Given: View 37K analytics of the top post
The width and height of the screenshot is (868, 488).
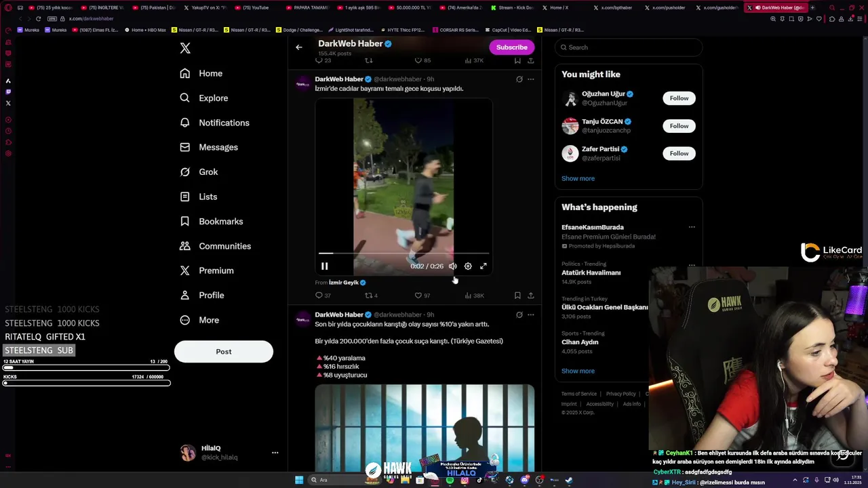Looking at the screenshot, I should [474, 60].
